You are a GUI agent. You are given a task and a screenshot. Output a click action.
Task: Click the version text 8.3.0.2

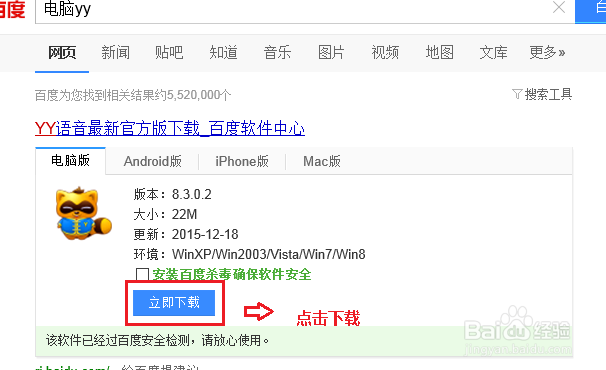pyautogui.click(x=192, y=194)
